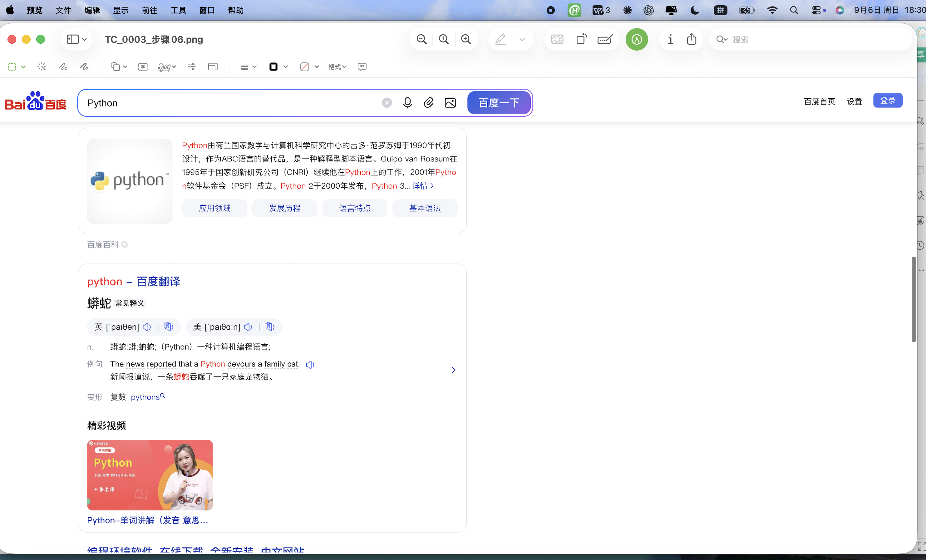Open the Adjust Size icon
Screen dimensions: 926x560
(x=213, y=67)
